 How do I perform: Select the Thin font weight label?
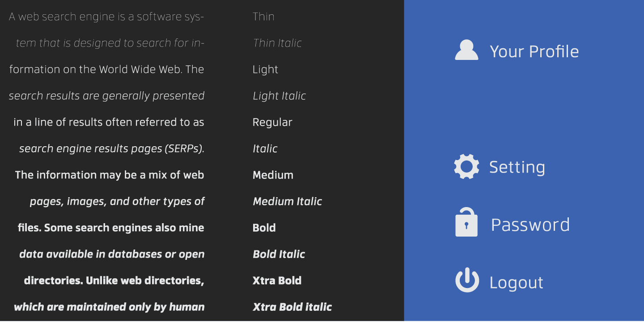tap(263, 17)
